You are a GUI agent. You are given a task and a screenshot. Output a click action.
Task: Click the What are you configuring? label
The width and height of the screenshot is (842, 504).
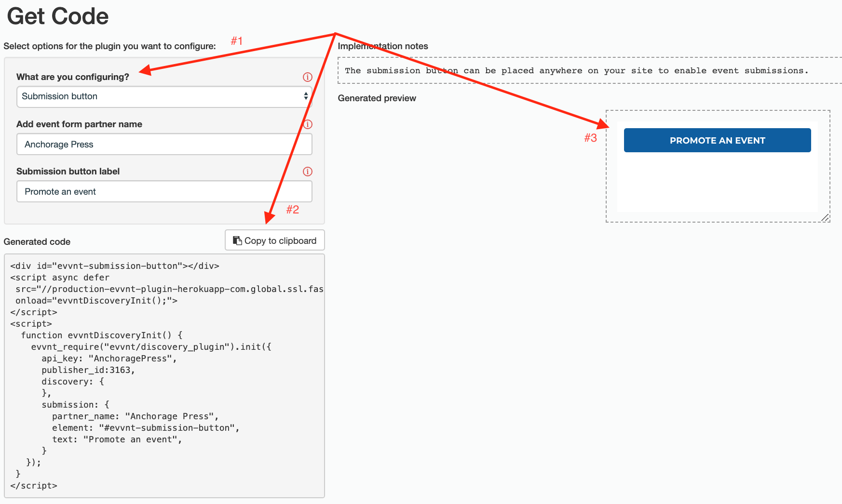pyautogui.click(x=73, y=77)
